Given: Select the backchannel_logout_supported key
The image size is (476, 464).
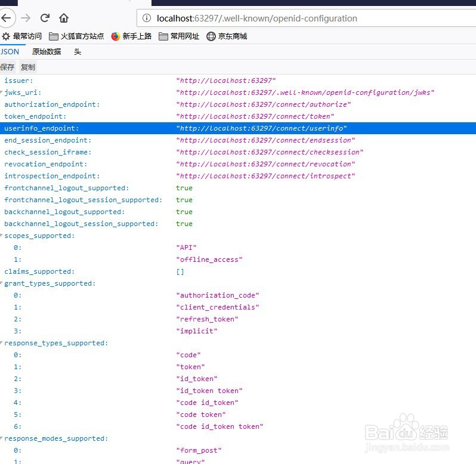Looking at the screenshot, I should click(64, 212).
